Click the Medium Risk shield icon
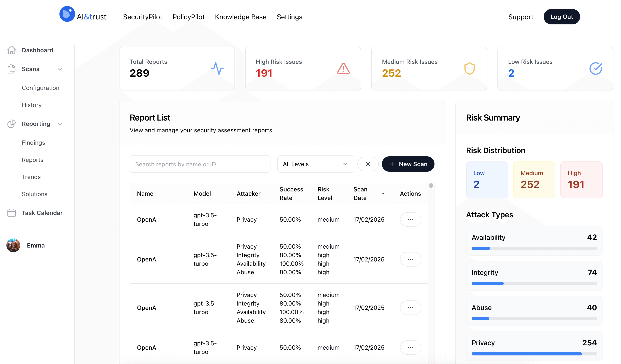621x364 pixels. tap(469, 69)
